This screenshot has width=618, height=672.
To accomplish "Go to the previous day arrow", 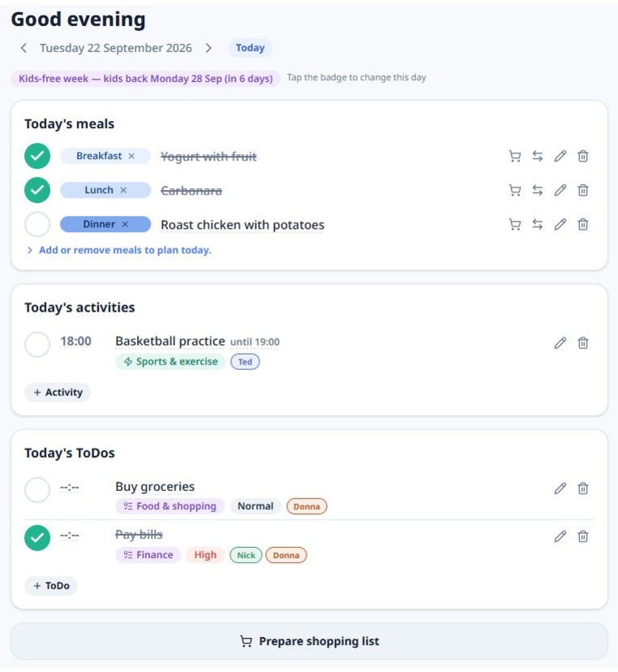I will 24,48.
